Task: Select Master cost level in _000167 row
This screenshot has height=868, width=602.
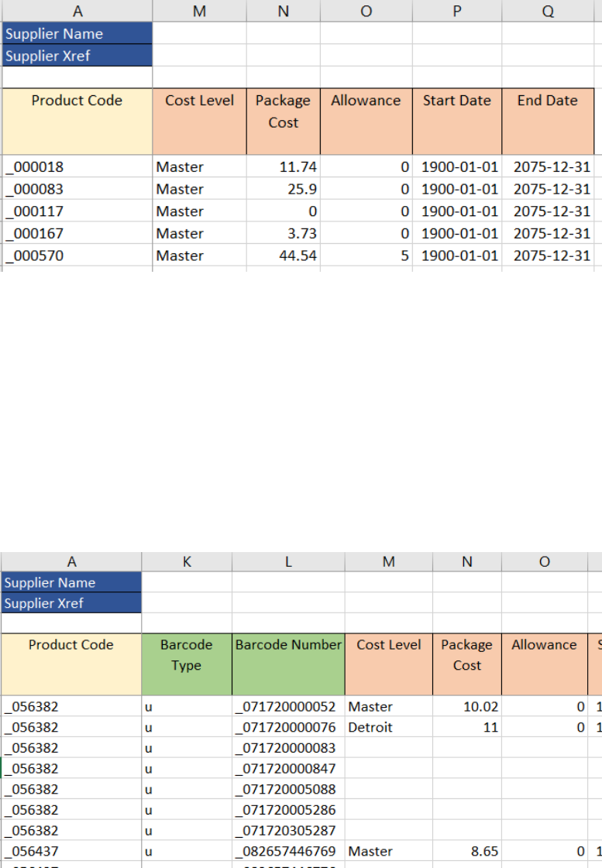Action: tap(199, 233)
